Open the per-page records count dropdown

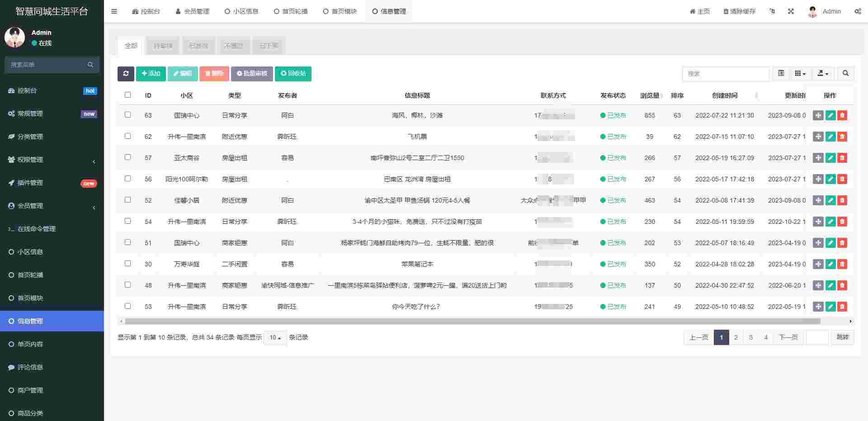pos(275,338)
